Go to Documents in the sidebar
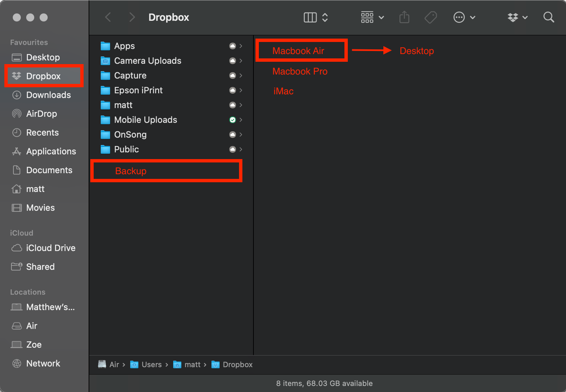 click(44, 170)
